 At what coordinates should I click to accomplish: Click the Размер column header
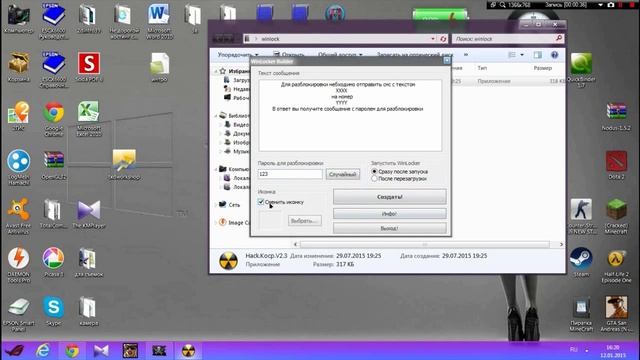pos(542,68)
